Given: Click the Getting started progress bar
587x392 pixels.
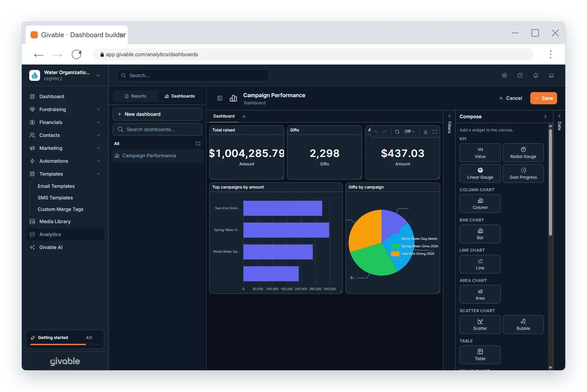Looking at the screenshot, I should point(65,344).
